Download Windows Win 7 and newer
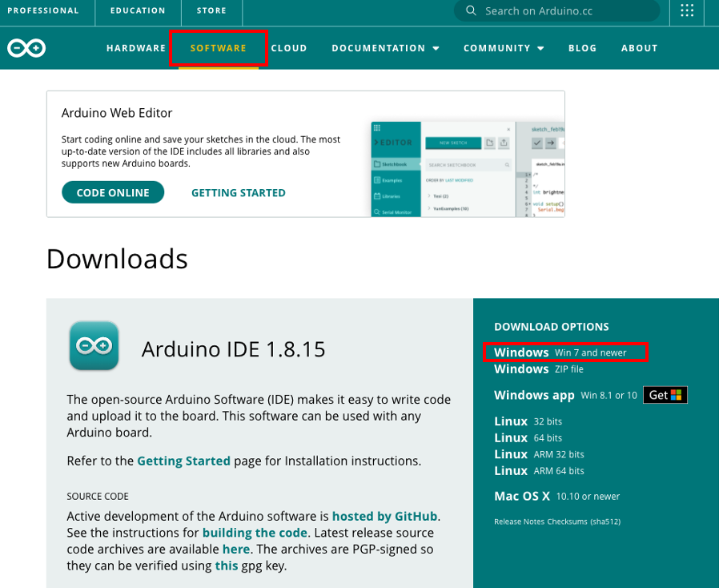Image resolution: width=719 pixels, height=588 pixels. (560, 352)
